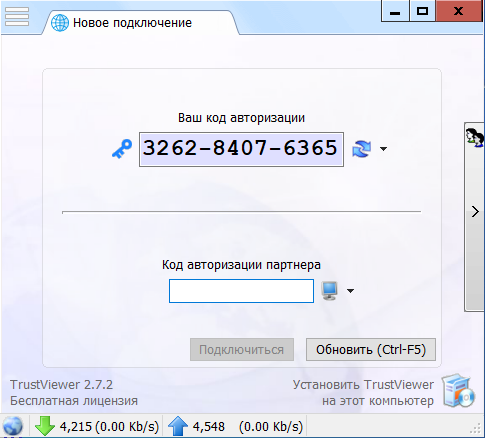Viewport: 485px width, 438px height.
Task: Open the hamburger menu icon
Action: [17, 16]
